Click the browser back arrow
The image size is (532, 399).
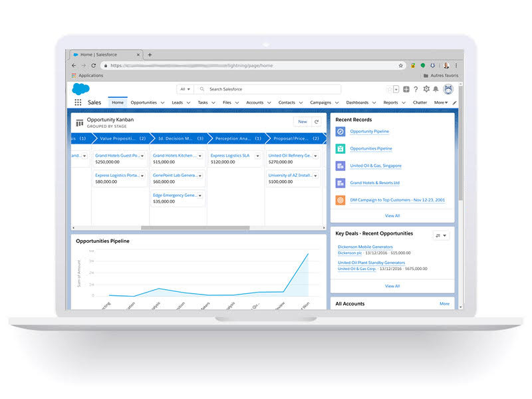(x=74, y=65)
